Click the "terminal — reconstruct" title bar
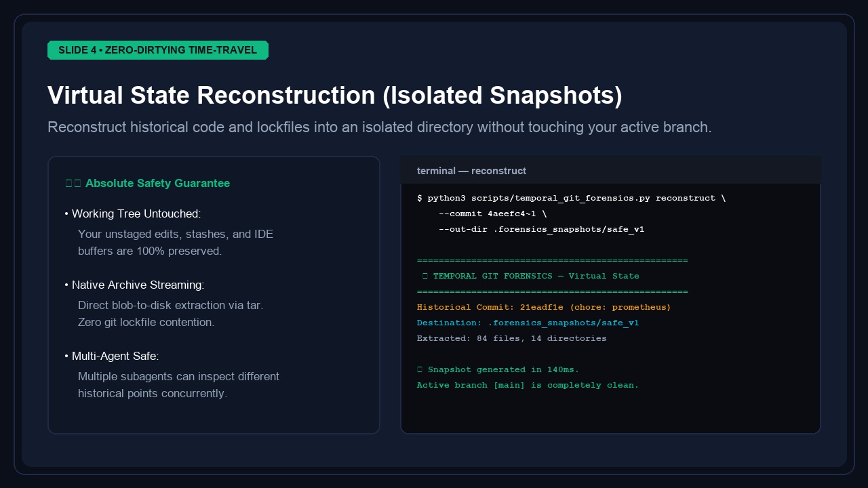The image size is (868, 488). (x=610, y=171)
